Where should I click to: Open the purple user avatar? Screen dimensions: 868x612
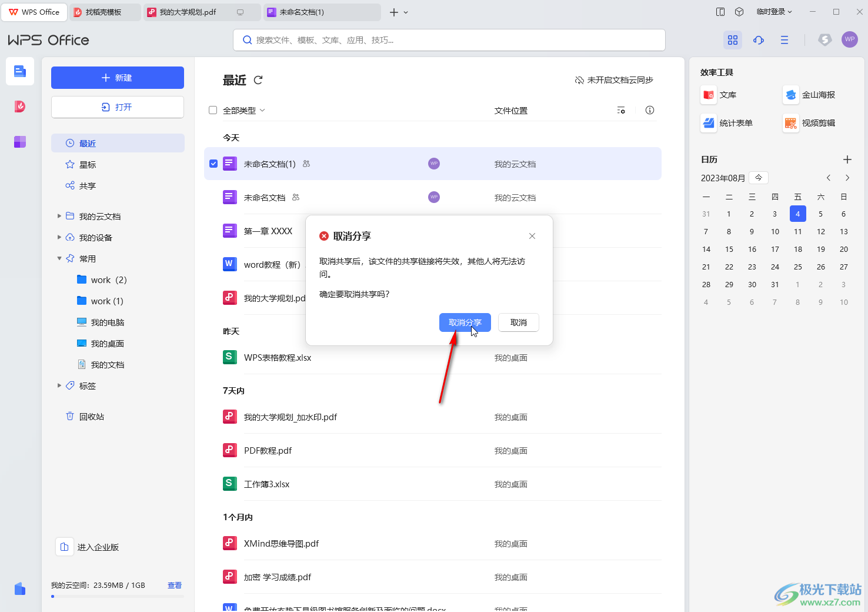850,39
